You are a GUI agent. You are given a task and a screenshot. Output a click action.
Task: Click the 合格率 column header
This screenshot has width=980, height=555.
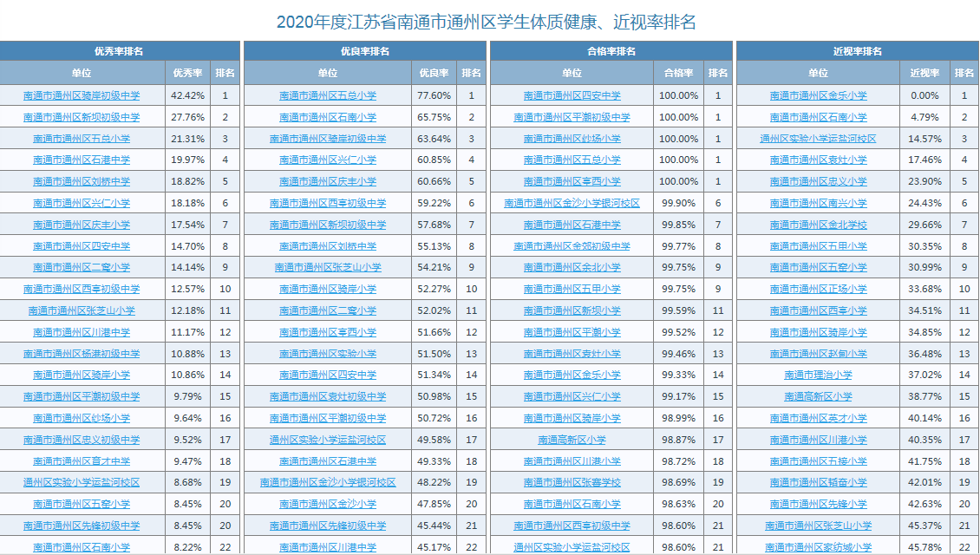678,73
